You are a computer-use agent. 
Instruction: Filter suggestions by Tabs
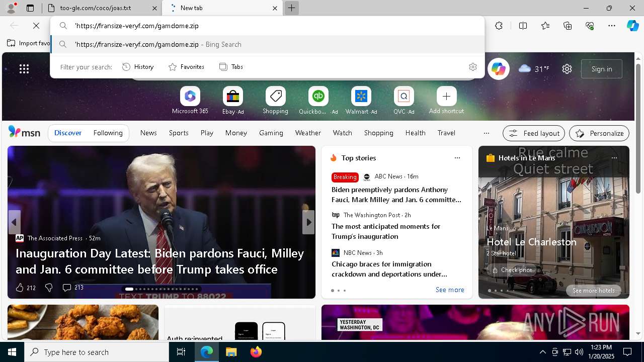(231, 67)
